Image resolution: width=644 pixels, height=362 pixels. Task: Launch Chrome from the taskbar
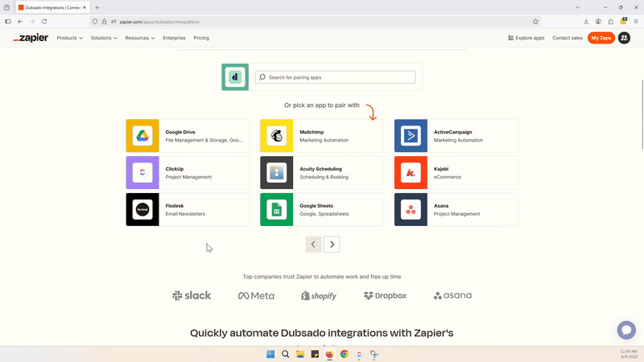tap(345, 354)
